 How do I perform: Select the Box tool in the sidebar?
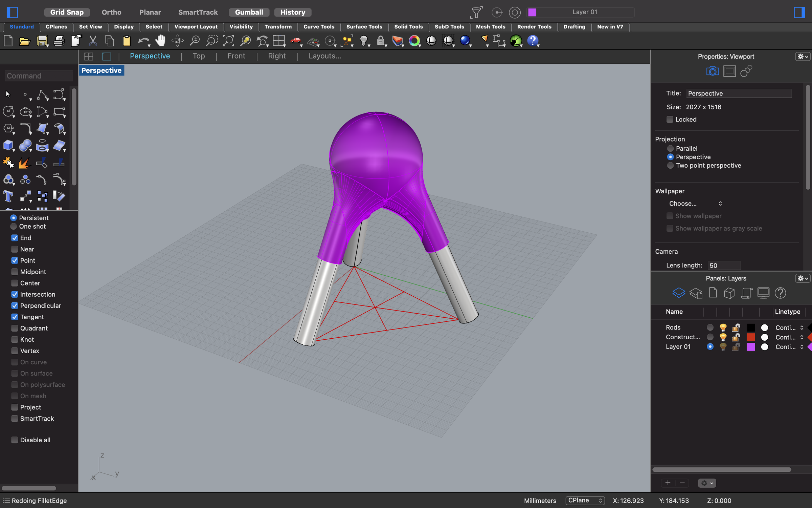pos(7,146)
